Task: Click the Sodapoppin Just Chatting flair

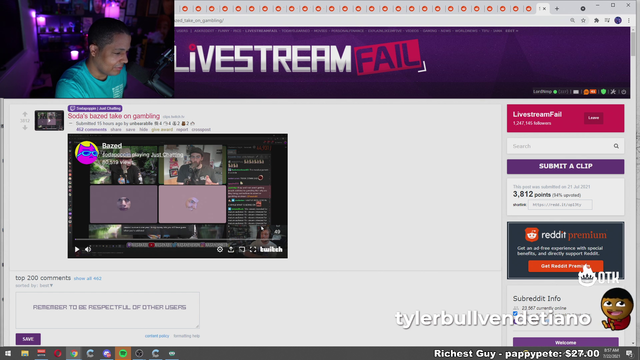Action: (x=95, y=108)
